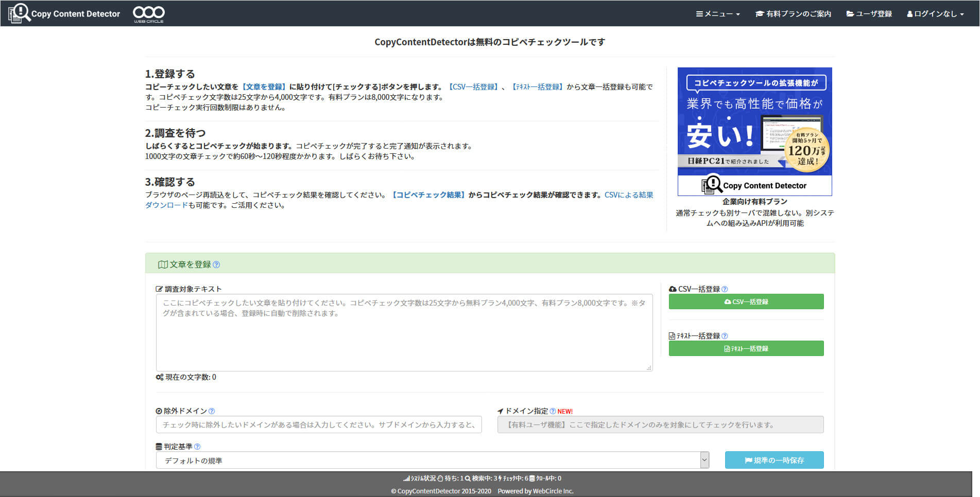
Task: Click the 企業向け有料プラン caption text
Action: click(754, 202)
